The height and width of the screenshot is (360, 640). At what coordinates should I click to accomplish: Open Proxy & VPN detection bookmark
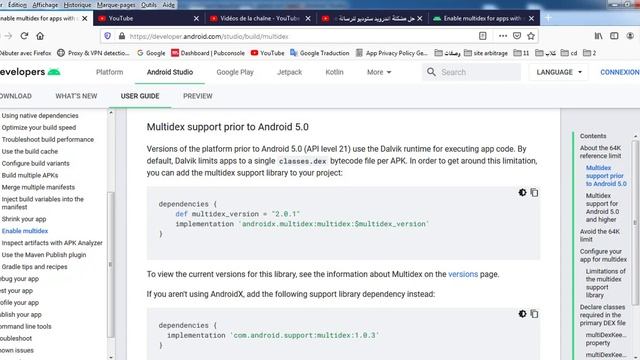click(x=93, y=53)
